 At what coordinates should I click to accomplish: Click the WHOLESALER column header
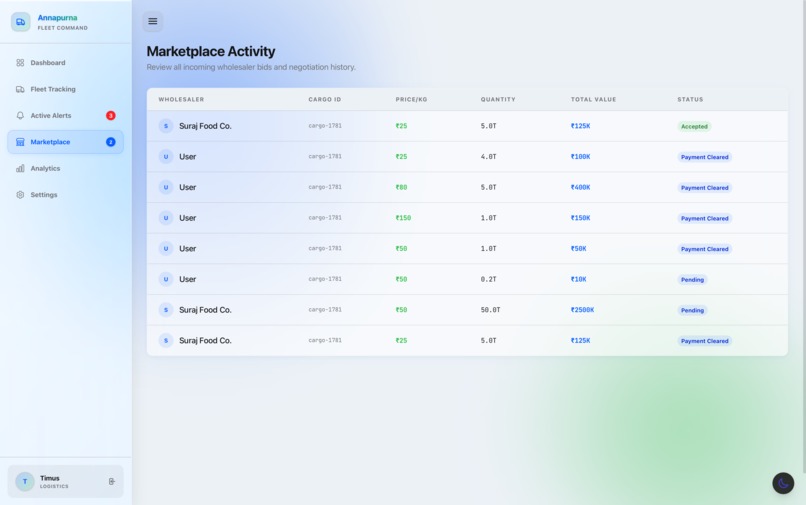pyautogui.click(x=181, y=99)
